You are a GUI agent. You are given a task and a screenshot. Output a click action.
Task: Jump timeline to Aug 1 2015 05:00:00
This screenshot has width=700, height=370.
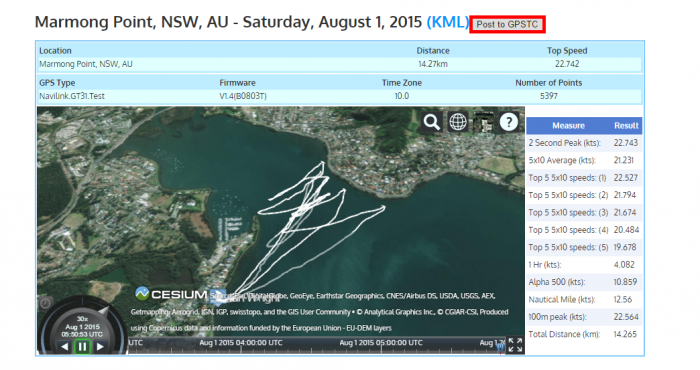tap(381, 343)
